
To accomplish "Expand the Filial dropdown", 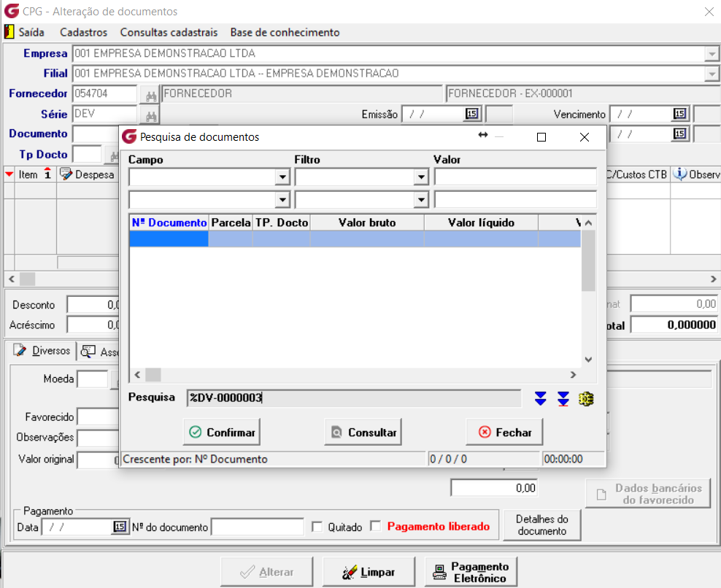I will 712,74.
